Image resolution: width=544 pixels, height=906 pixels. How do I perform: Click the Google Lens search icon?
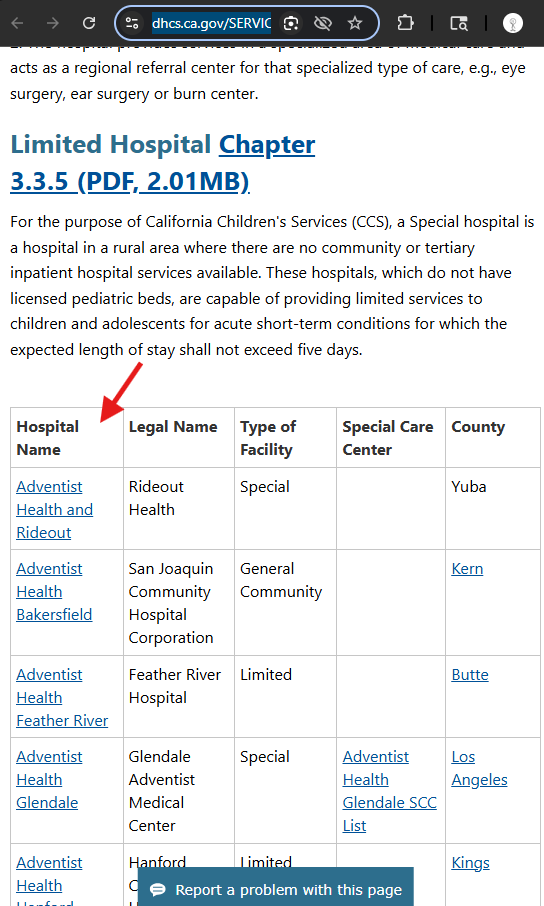291,23
